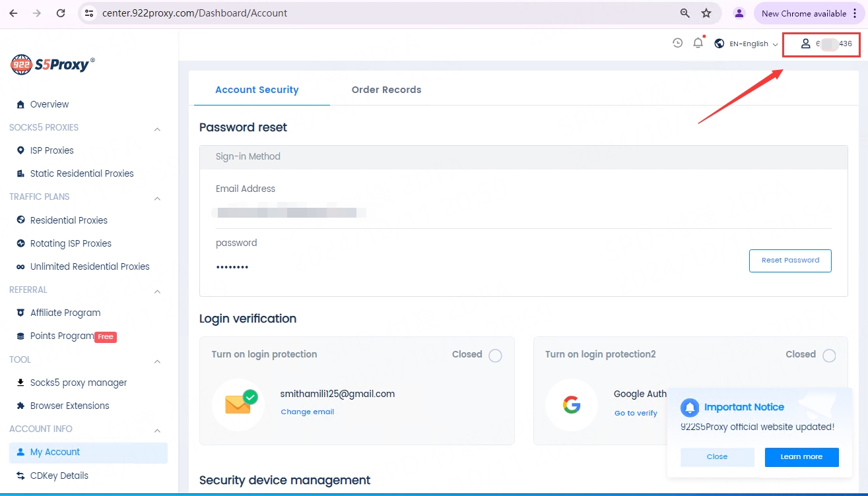The image size is (868, 496).
Task: Switch to the Order Records tab
Action: coord(386,90)
